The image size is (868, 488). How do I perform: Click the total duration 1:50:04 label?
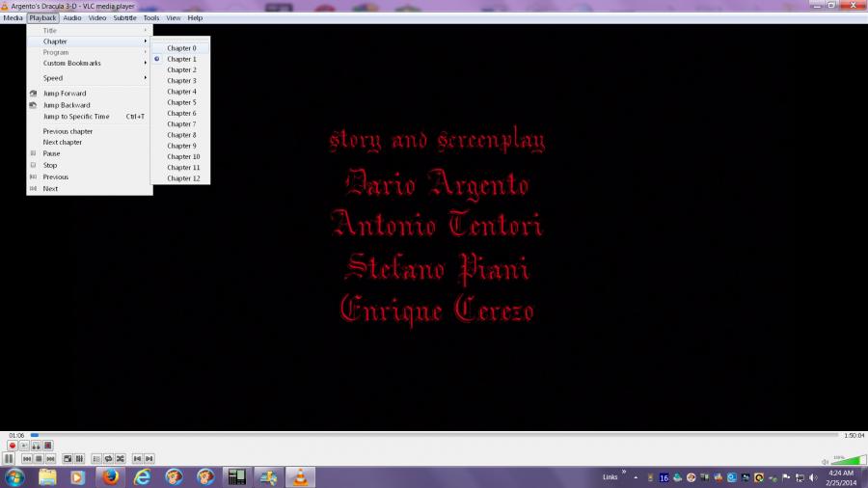pos(854,435)
